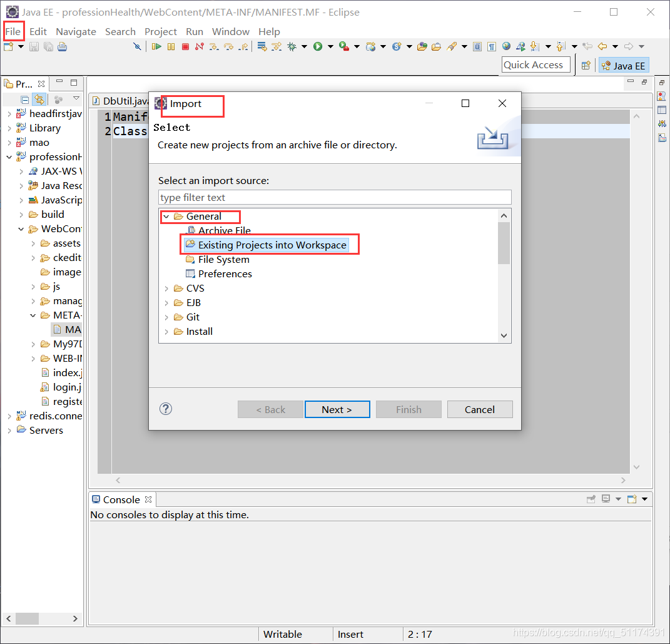The width and height of the screenshot is (670, 644).
Task: Click the Open Web Browser globe icon
Action: (x=506, y=46)
